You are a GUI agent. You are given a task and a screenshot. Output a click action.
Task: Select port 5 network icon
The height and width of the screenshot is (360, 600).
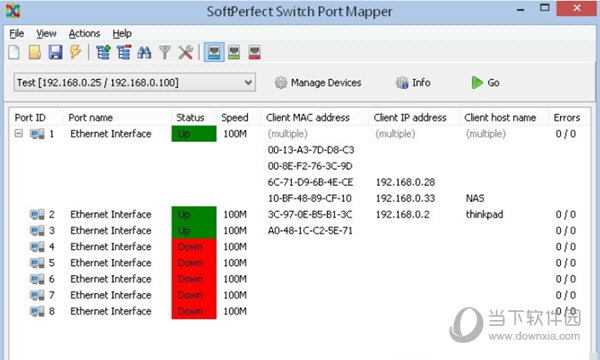point(37,263)
